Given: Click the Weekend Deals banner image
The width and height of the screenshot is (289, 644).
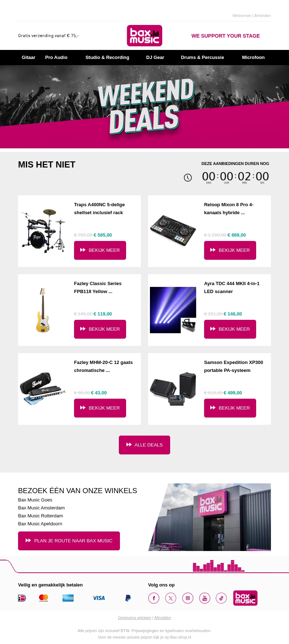Looking at the screenshot, I should (x=144, y=107).
